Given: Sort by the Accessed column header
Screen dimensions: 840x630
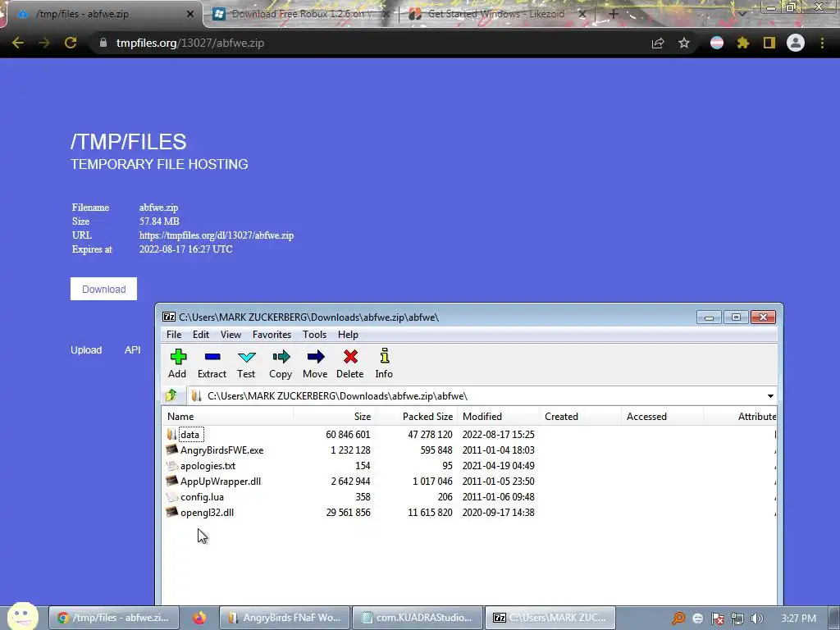Looking at the screenshot, I should click(662, 416).
